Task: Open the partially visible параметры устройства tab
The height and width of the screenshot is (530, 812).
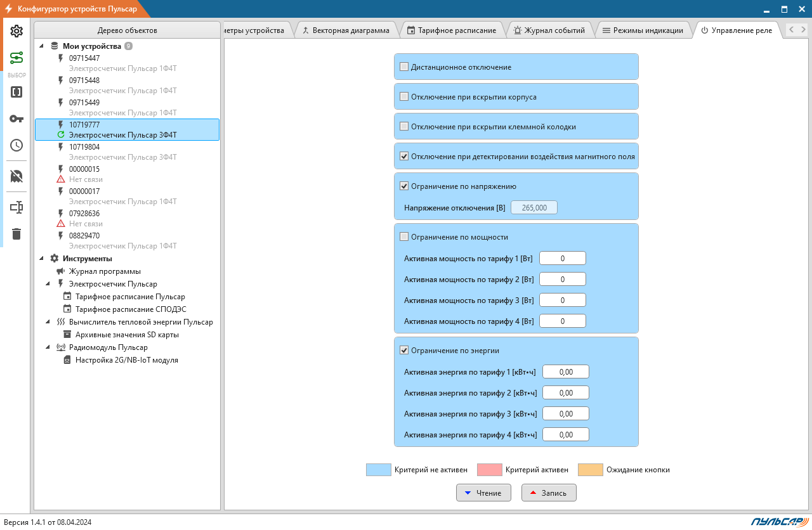Action: coord(257,30)
